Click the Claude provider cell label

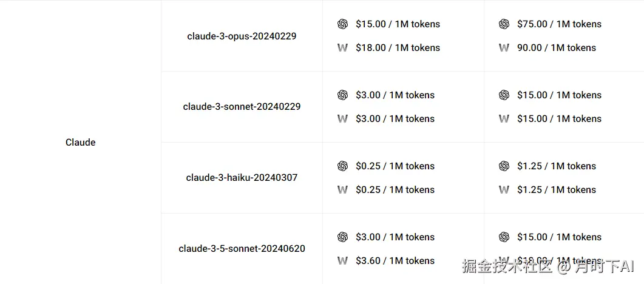[81, 143]
